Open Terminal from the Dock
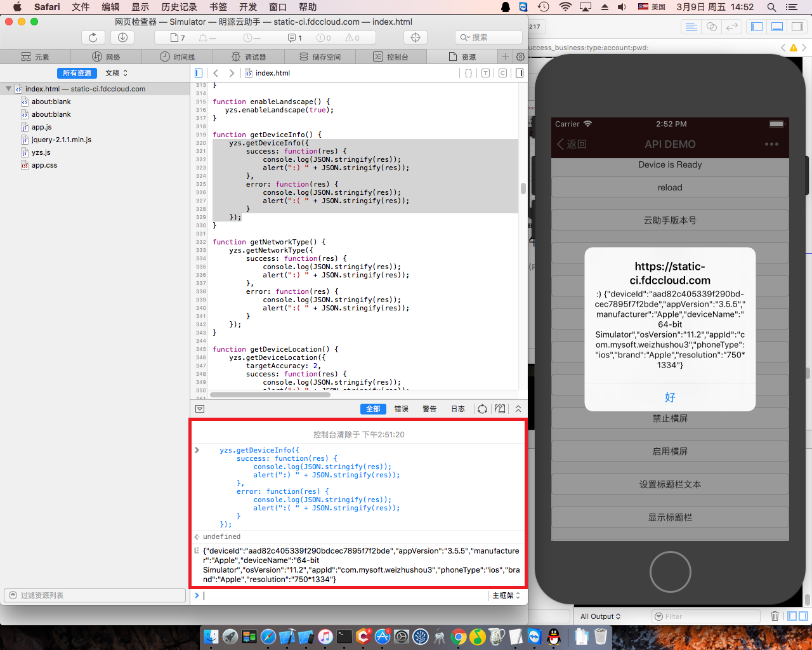This screenshot has height=650, width=812. pos(344,637)
